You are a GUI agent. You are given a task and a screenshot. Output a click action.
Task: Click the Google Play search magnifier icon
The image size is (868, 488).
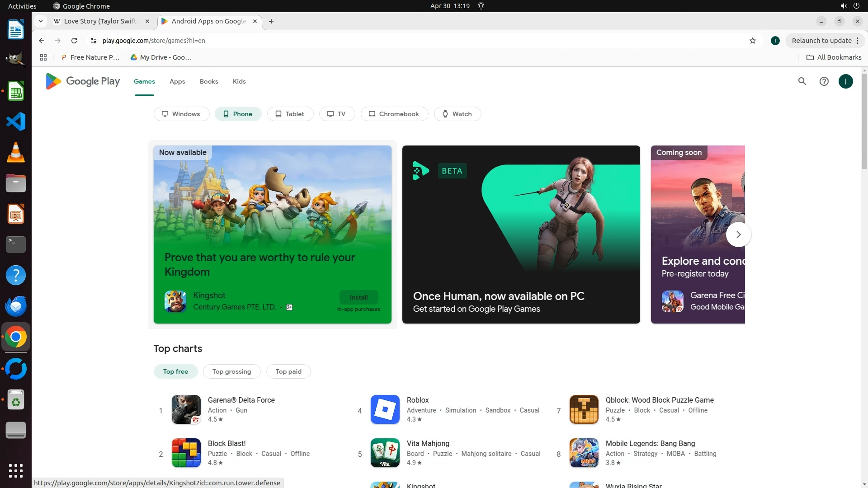tap(802, 81)
